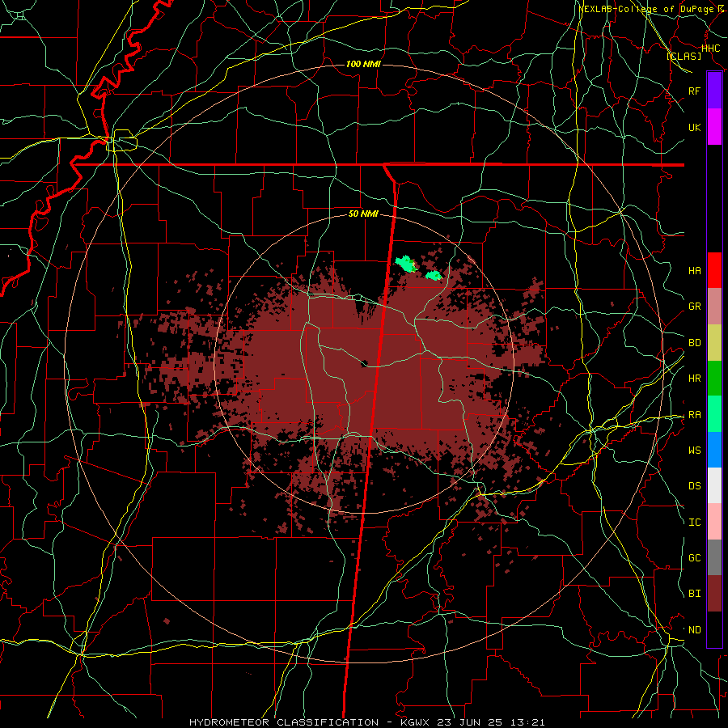Click the GR legend label
Screen dimensions: 728x728
pyautogui.click(x=695, y=307)
